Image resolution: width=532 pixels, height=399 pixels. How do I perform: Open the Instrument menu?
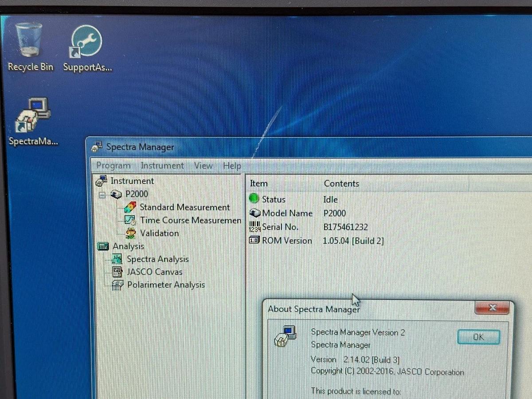(x=162, y=166)
